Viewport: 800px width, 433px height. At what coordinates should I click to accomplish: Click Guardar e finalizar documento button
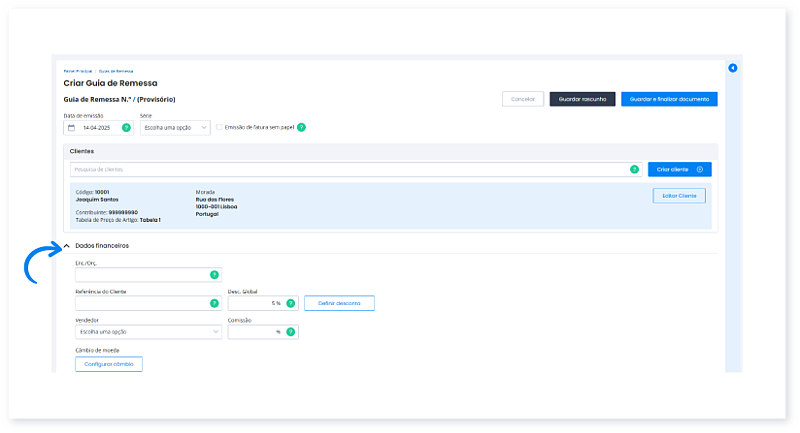[x=669, y=99]
